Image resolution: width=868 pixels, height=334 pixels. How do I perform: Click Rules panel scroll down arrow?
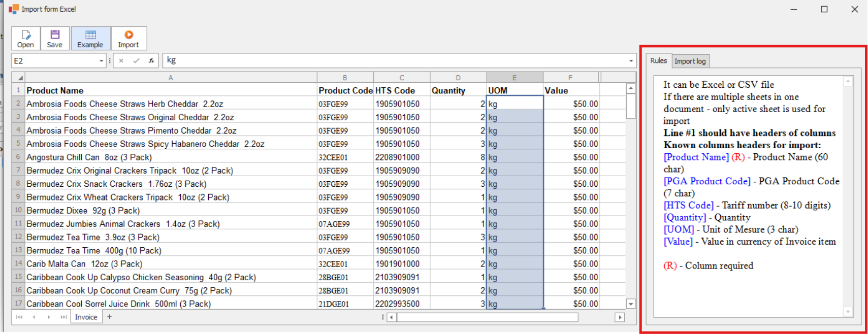coord(848,312)
